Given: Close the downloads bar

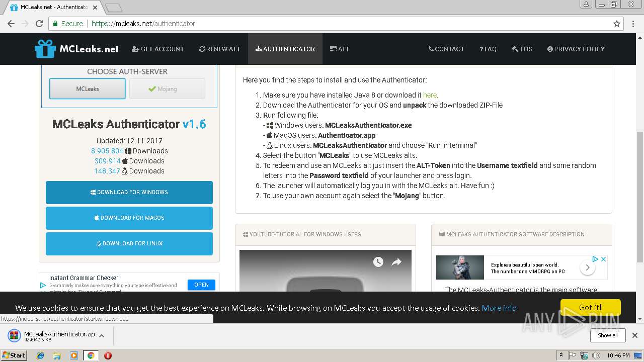Looking at the screenshot, I should tap(635, 335).
